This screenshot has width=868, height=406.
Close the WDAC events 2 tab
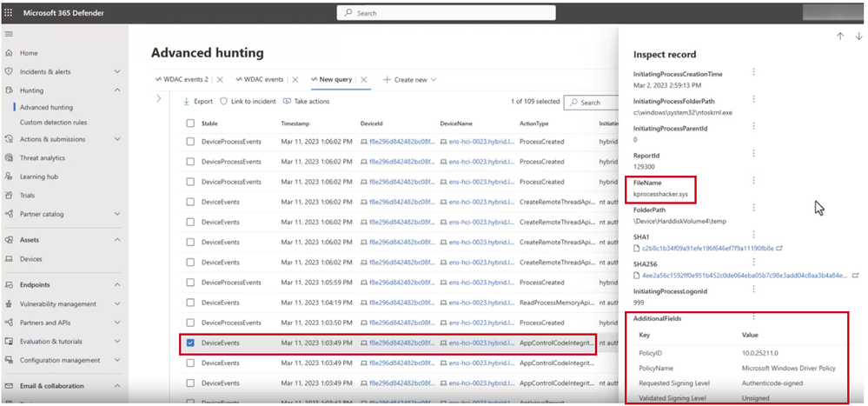(220, 80)
